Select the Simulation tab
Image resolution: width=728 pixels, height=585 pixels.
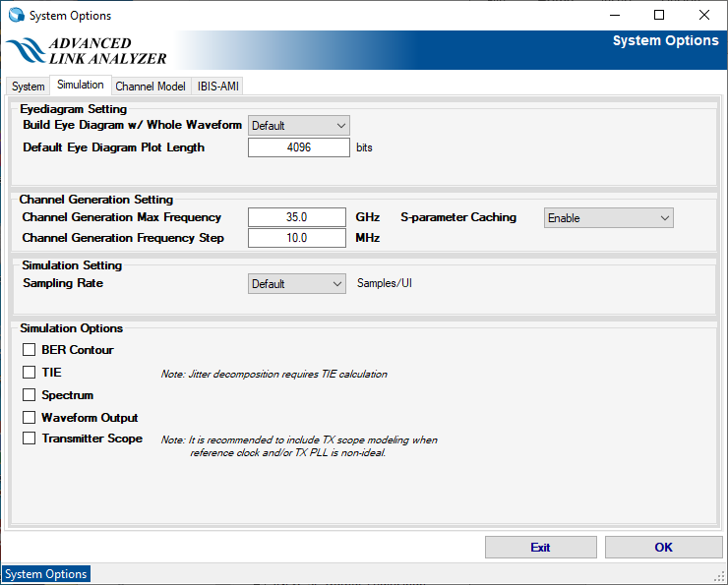click(x=80, y=86)
